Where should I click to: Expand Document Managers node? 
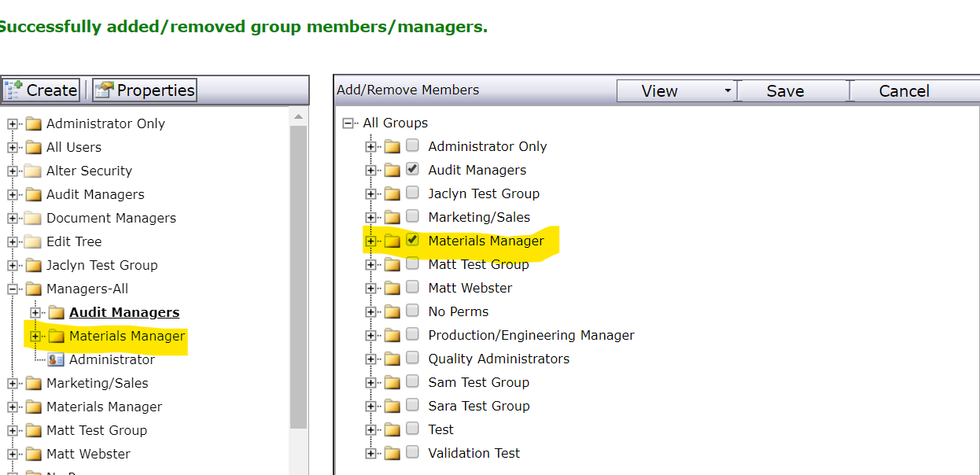13,219
